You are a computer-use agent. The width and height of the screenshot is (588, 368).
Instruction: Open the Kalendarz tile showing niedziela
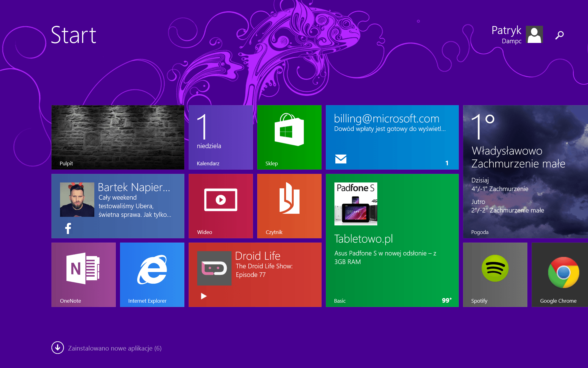point(221,137)
